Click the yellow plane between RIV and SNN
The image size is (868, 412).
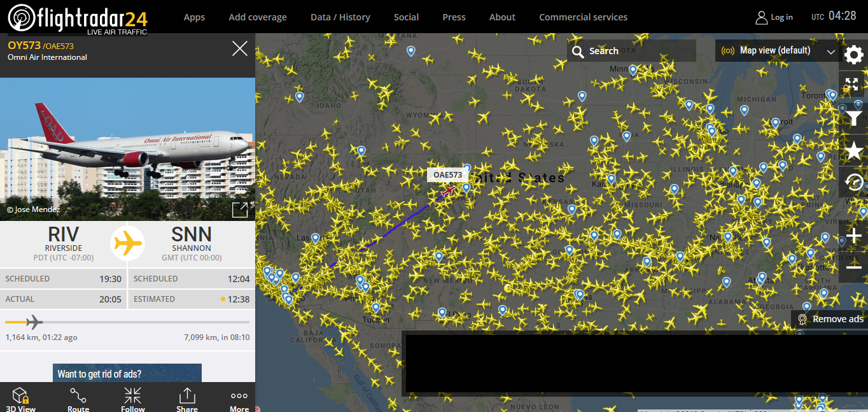click(128, 243)
